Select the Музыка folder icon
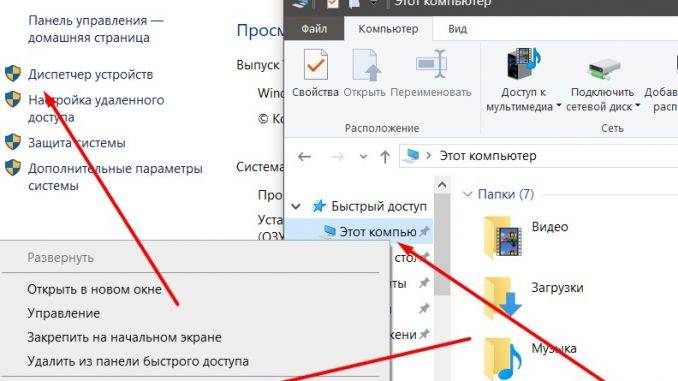 coord(502,359)
